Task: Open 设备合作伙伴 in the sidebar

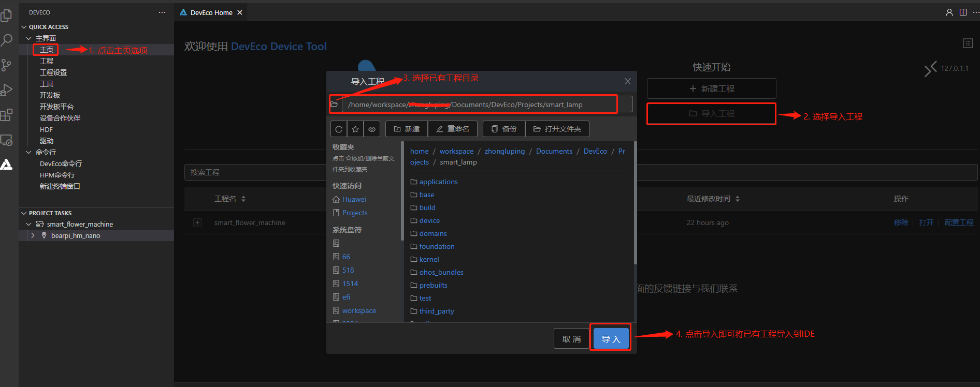Action: [x=60, y=118]
